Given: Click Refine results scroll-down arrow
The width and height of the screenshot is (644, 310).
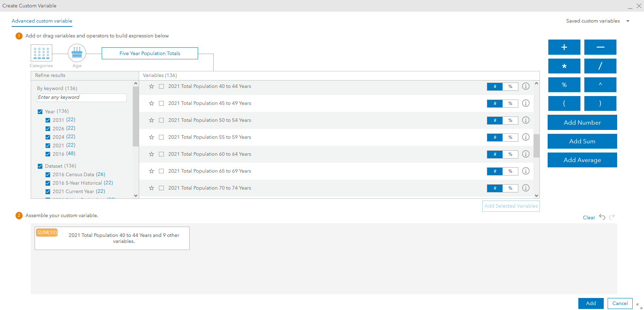Looking at the screenshot, I should point(136,195).
